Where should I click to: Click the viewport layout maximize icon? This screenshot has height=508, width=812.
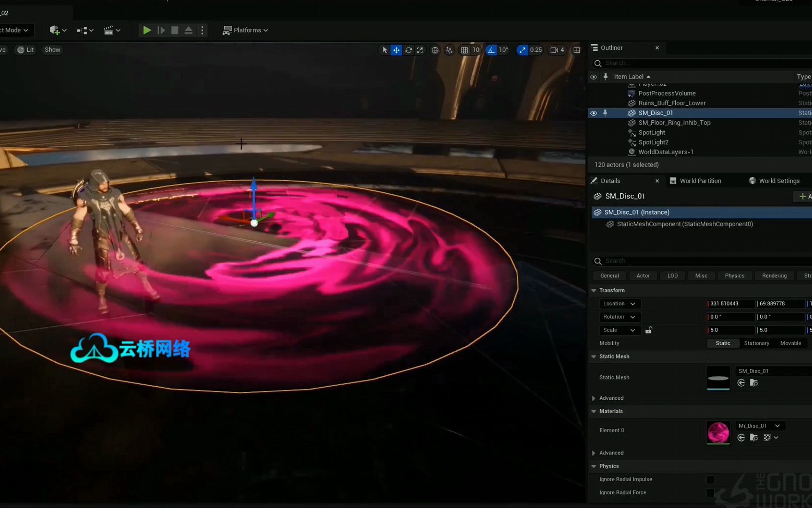click(x=577, y=50)
